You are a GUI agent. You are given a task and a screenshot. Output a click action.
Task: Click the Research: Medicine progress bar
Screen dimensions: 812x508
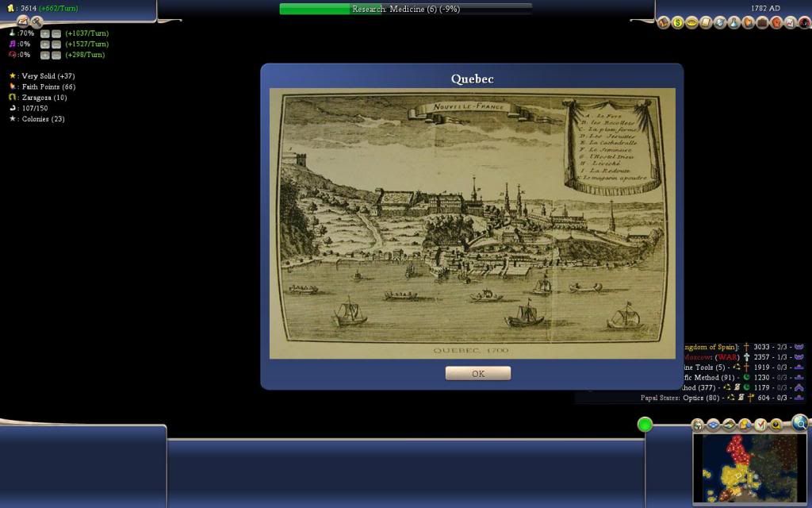[404, 9]
